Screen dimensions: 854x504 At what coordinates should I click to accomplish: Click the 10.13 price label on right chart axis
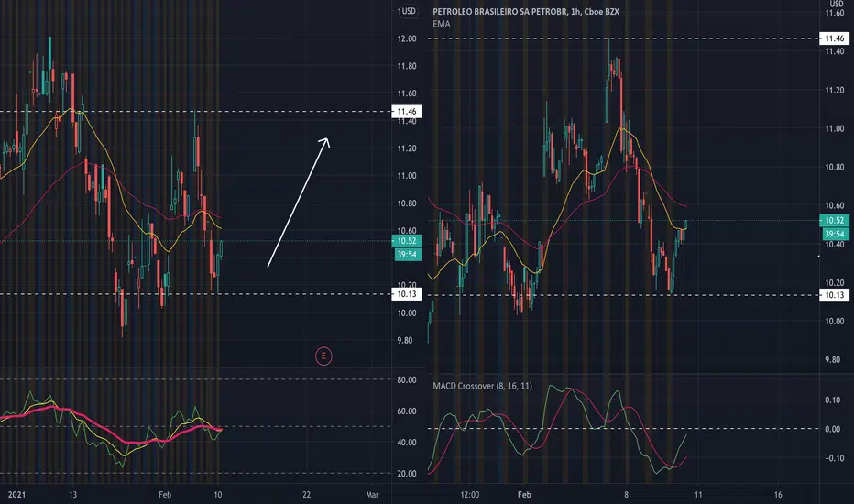(x=835, y=295)
